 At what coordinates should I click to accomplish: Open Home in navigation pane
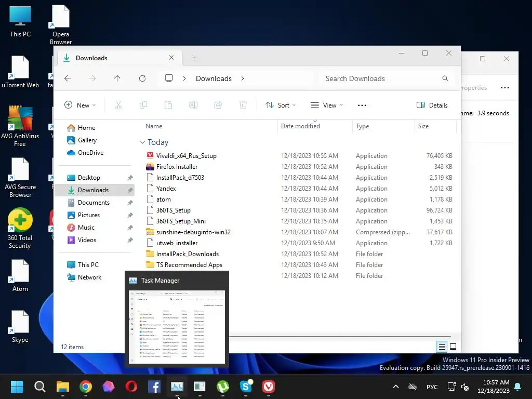(82, 128)
